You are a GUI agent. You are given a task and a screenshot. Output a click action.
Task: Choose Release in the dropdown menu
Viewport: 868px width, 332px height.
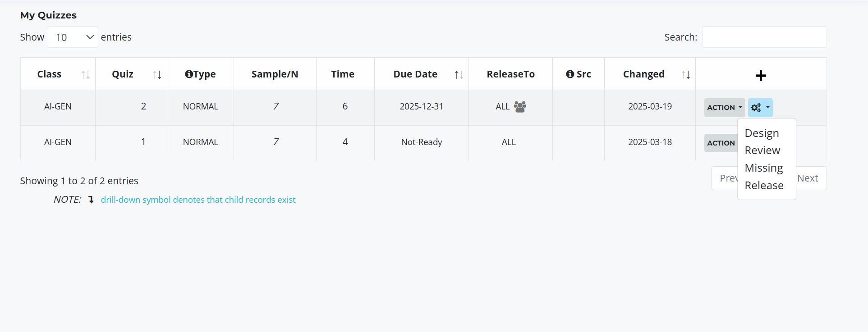(764, 186)
